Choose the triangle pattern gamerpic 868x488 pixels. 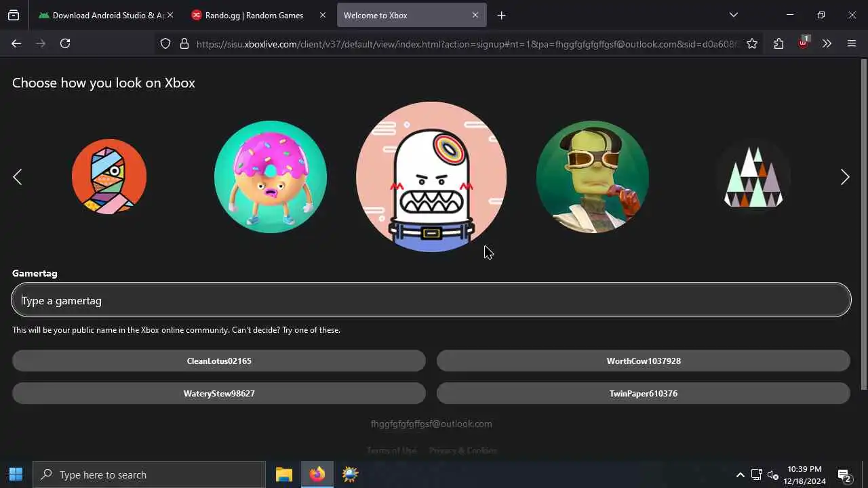click(753, 177)
